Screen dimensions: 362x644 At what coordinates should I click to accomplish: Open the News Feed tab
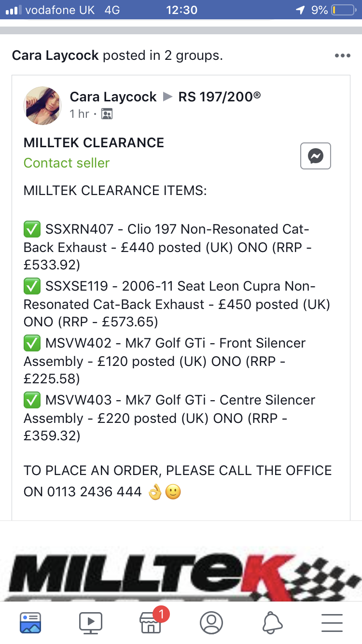pyautogui.click(x=30, y=622)
